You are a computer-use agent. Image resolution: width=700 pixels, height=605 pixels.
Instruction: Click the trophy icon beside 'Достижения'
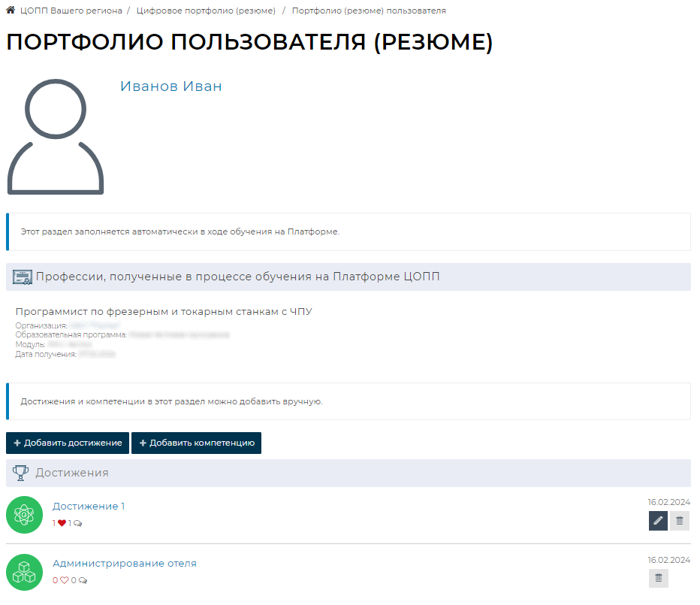point(21,473)
